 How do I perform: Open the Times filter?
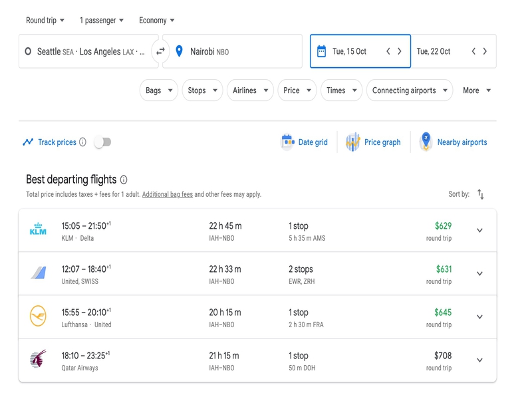click(x=342, y=90)
